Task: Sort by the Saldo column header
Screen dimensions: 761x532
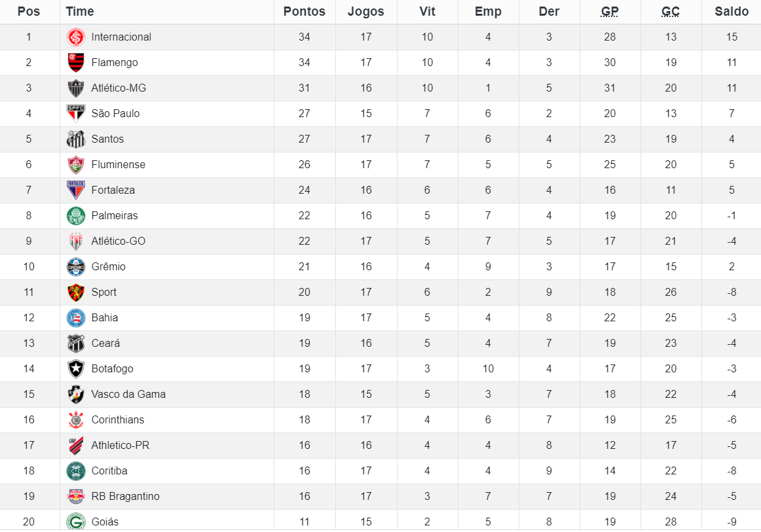Action: tap(732, 12)
